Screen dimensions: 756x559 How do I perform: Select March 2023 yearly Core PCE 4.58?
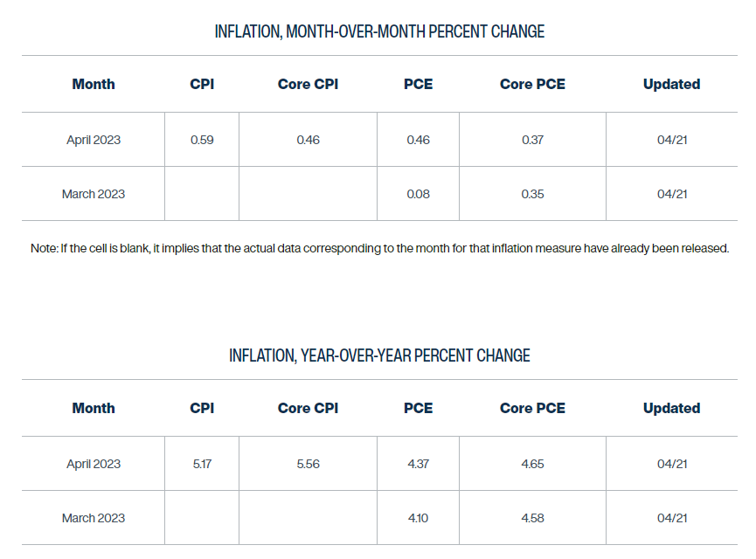532,518
